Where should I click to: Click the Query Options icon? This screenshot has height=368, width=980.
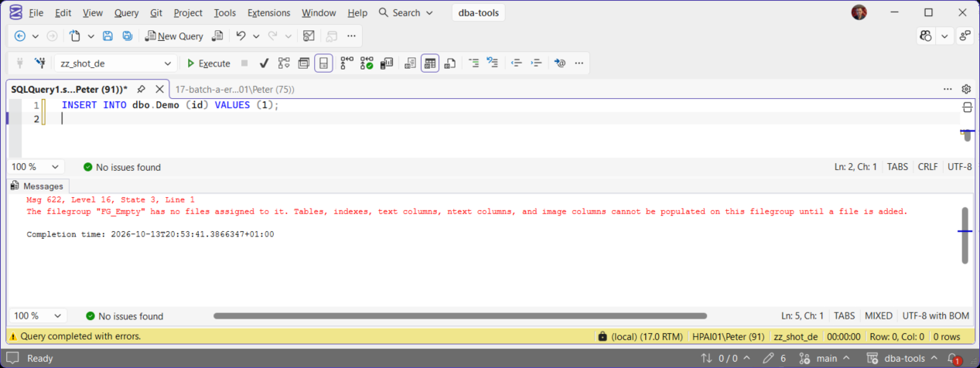coord(304,63)
